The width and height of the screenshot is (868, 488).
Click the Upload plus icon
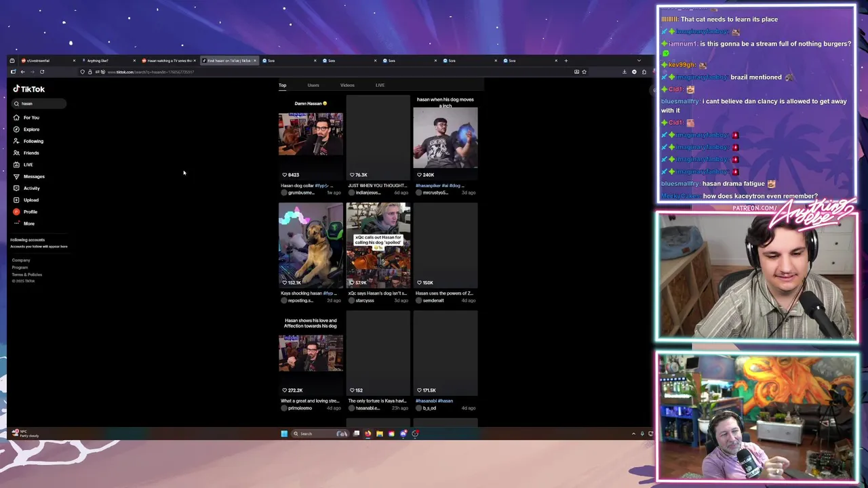tap(16, 200)
